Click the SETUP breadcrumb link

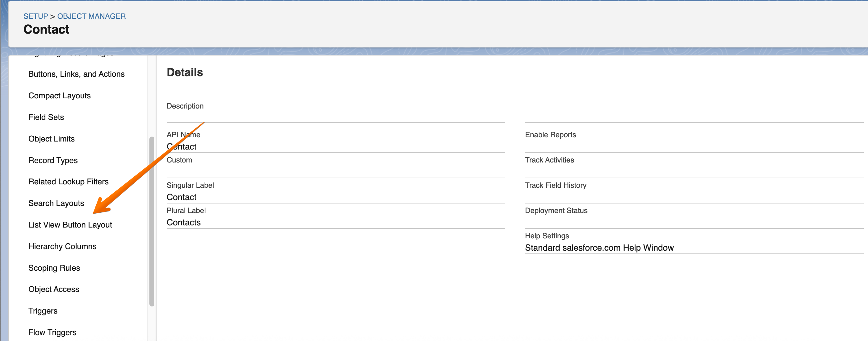(x=36, y=16)
